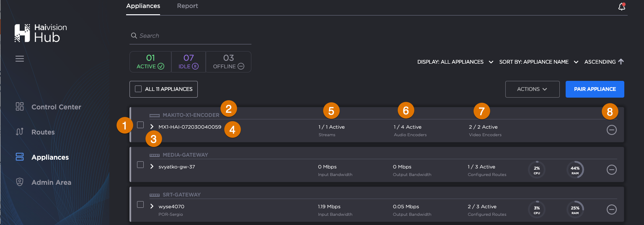
Task: Click the RAM 25% gauge for wyse4070
Action: pos(575,209)
